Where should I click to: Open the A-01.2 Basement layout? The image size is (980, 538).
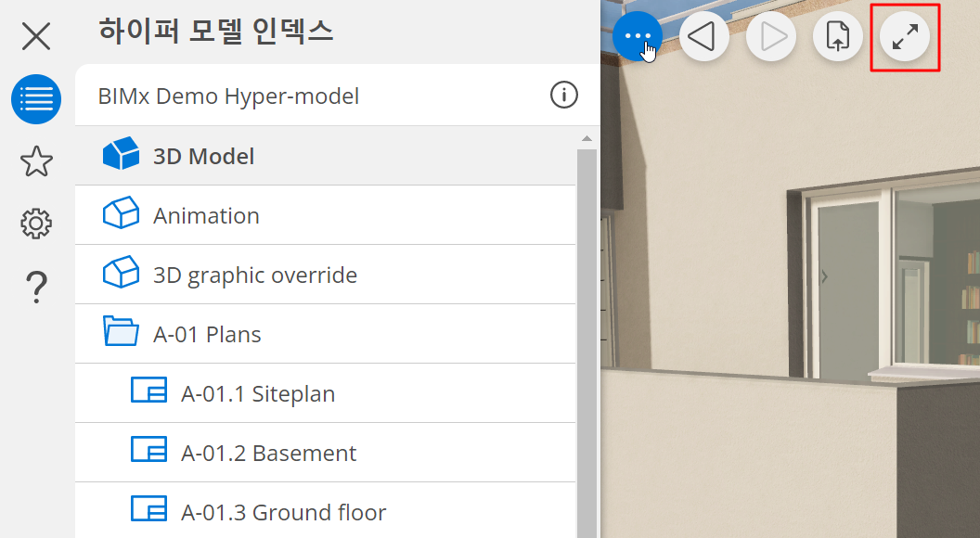coord(269,454)
